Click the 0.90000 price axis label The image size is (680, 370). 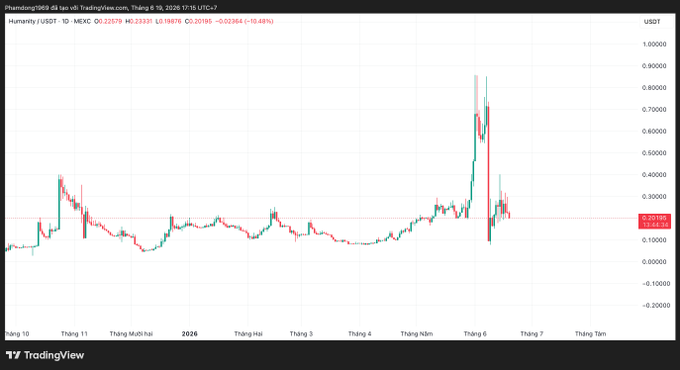tap(654, 66)
